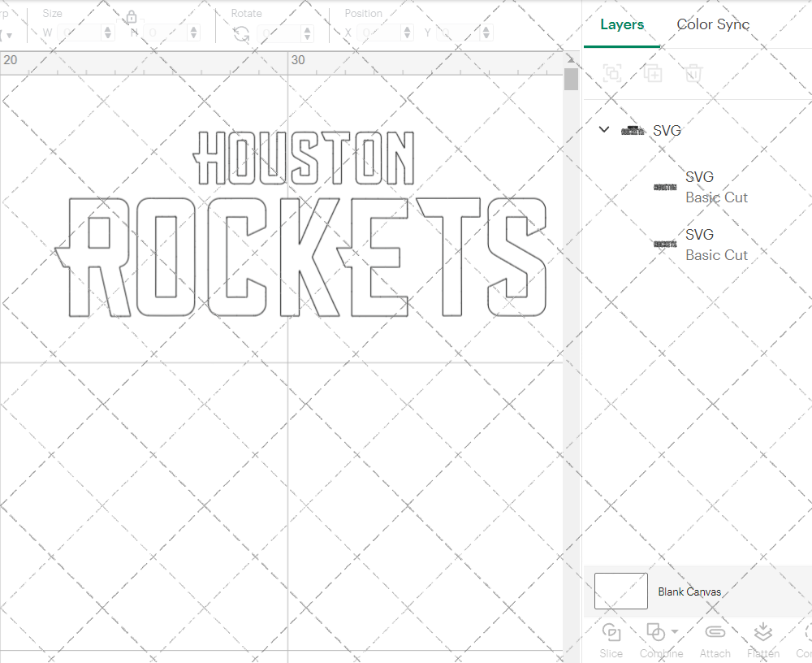Click the Width size input field
812x663 pixels.
tap(80, 32)
